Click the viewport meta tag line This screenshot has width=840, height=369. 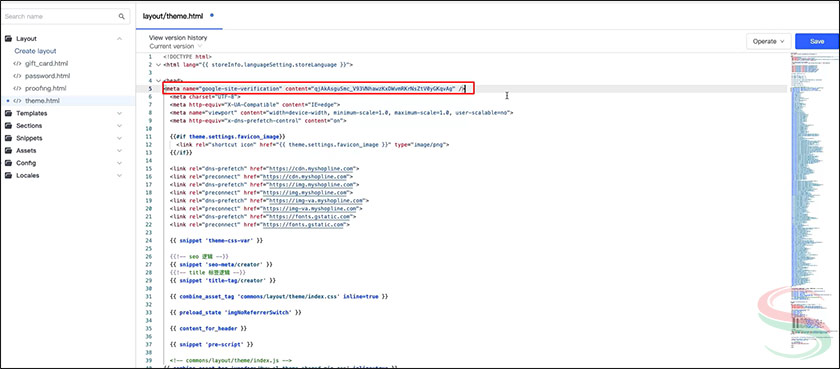pos(342,112)
